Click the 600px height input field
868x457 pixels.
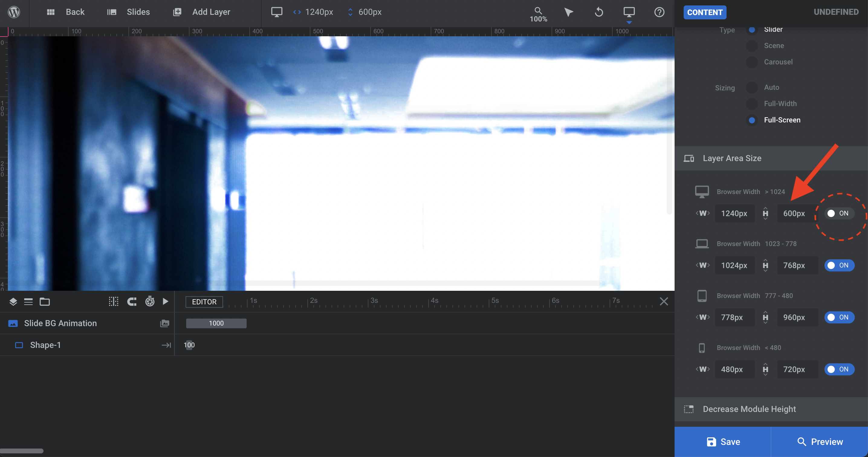click(794, 213)
